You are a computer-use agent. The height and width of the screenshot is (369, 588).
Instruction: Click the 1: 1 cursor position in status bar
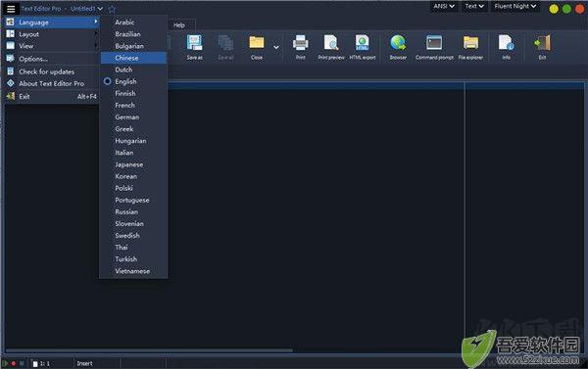45,364
